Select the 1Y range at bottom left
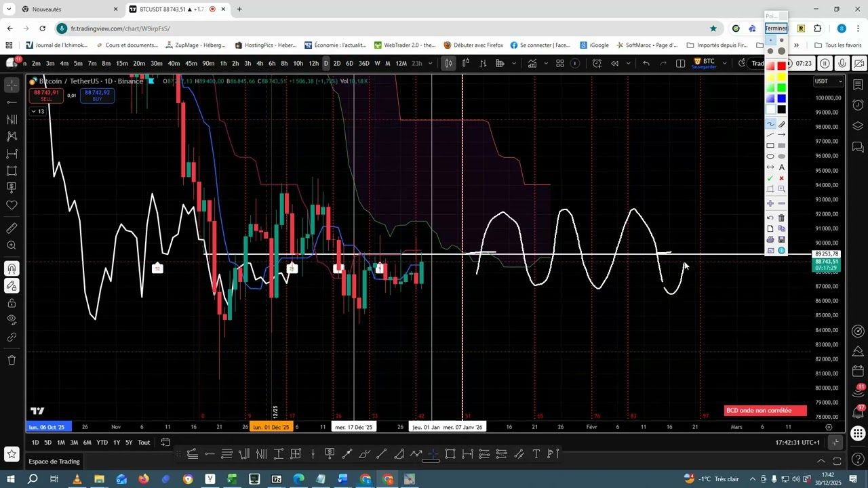Viewport: 868px width, 488px height. click(x=116, y=442)
